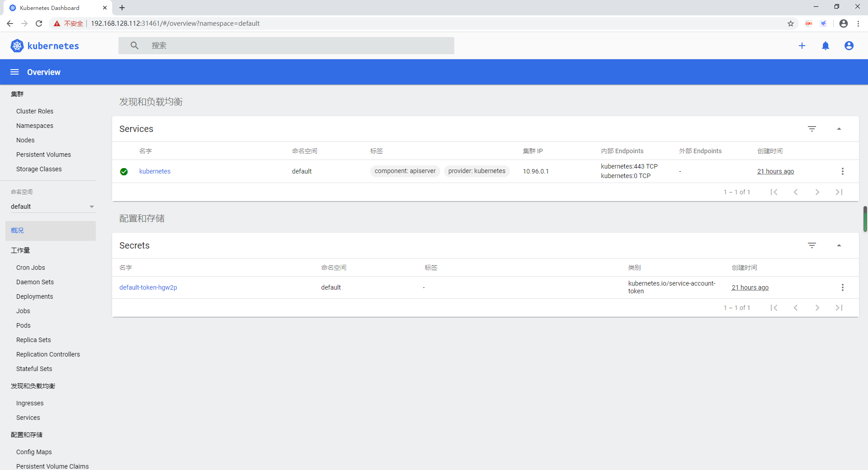The image size is (868, 470).
Task: Go to first page of Services list
Action: click(774, 192)
